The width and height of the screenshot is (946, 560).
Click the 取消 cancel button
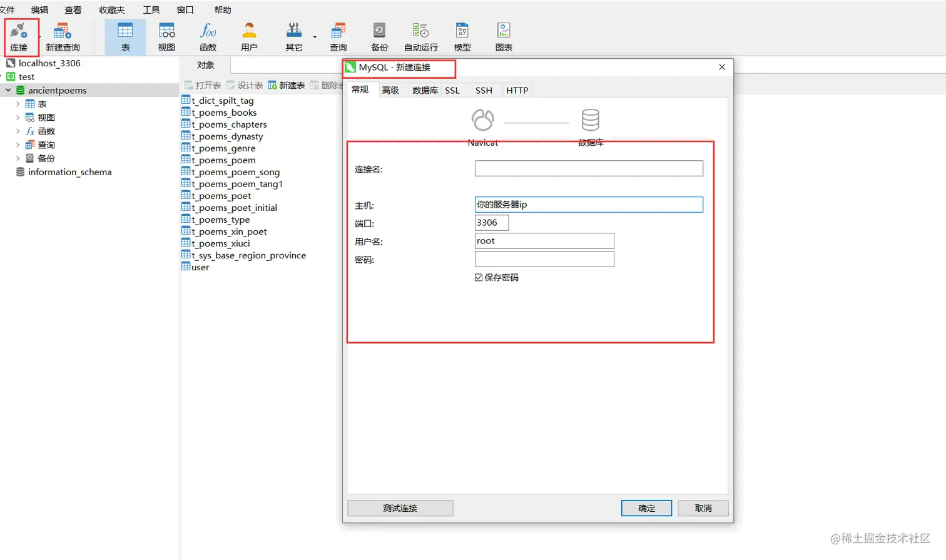[x=703, y=508]
